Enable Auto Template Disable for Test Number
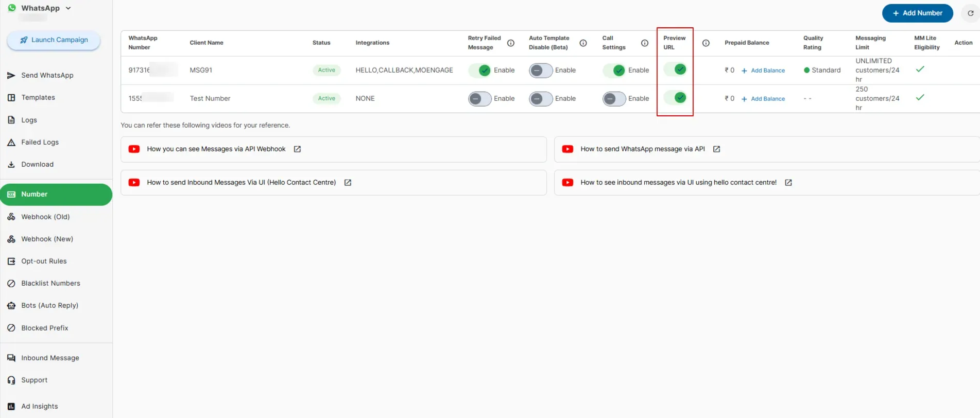This screenshot has height=418, width=980. click(x=541, y=99)
